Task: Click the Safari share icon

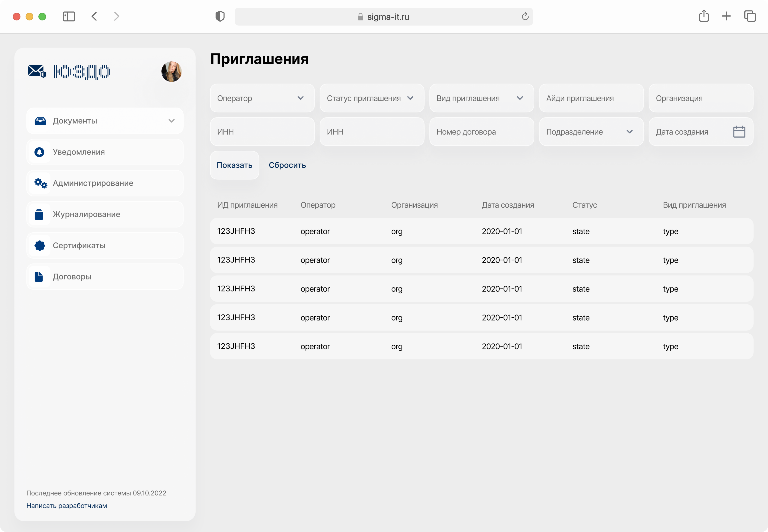Action: [x=704, y=16]
